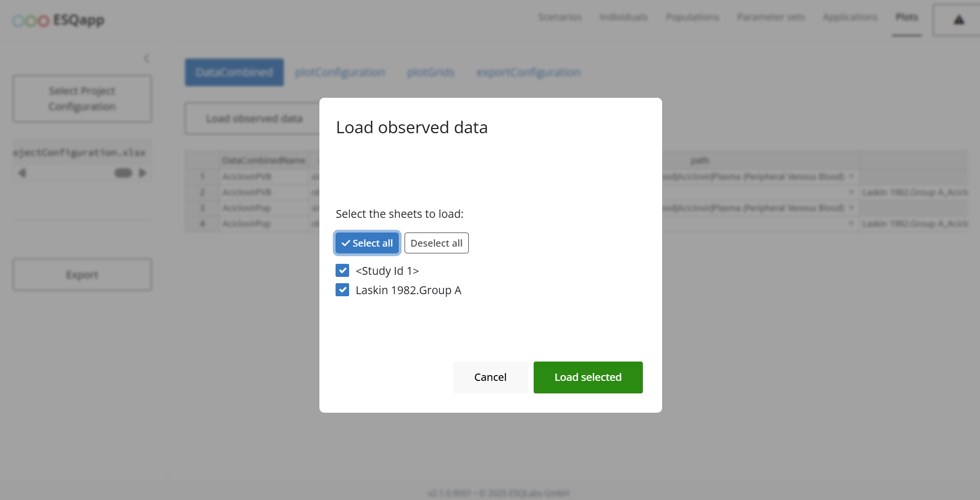Screen dimensions: 980x500
Task: Toggle the <Study Id 1> checkbox
Action: point(342,271)
